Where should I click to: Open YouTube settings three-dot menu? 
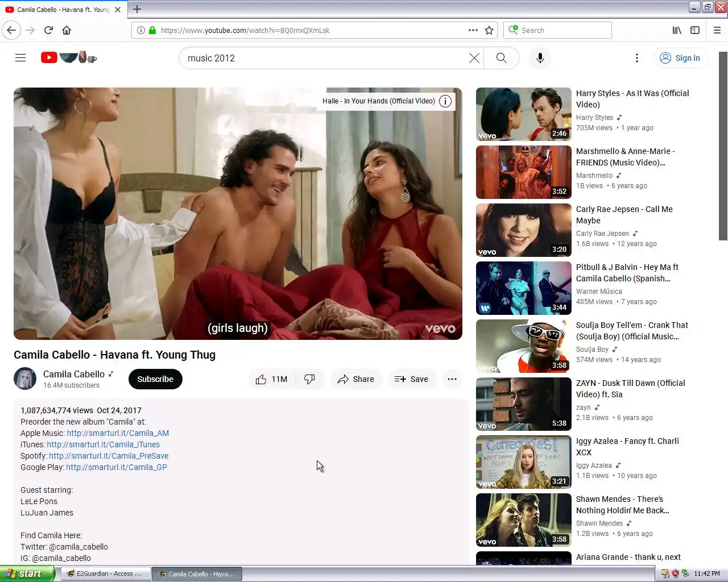coord(637,58)
